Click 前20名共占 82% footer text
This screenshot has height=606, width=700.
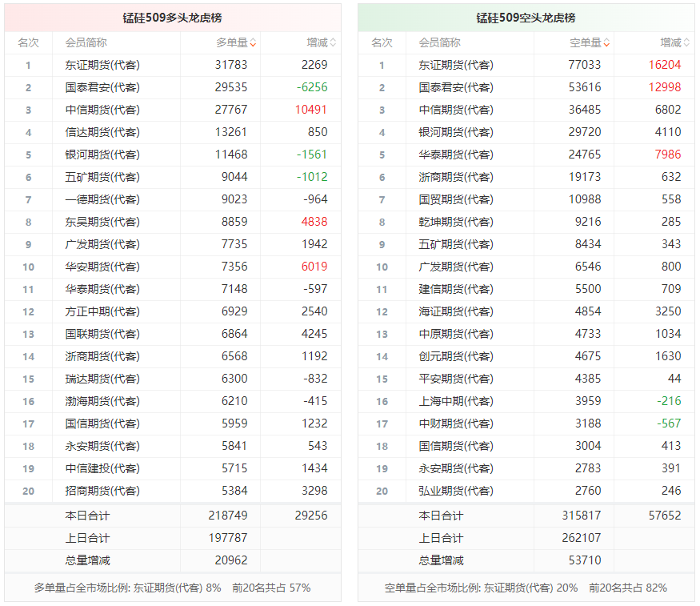point(628,588)
